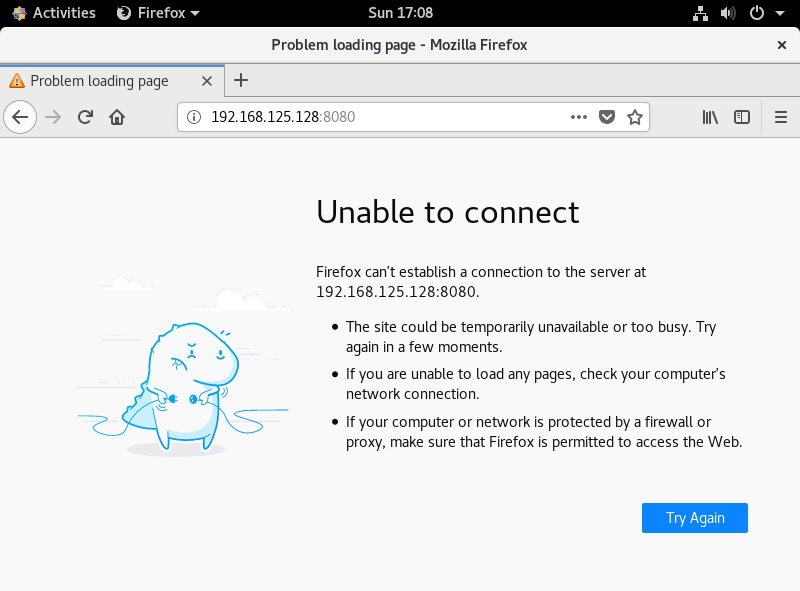
Task: Open the page actions three-dot menu
Action: tap(579, 117)
